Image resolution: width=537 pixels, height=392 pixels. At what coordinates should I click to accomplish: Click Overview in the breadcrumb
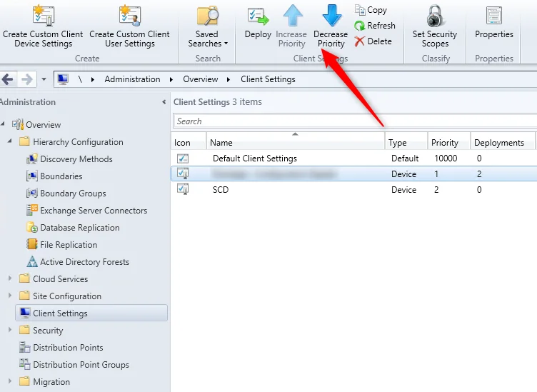pyautogui.click(x=201, y=79)
